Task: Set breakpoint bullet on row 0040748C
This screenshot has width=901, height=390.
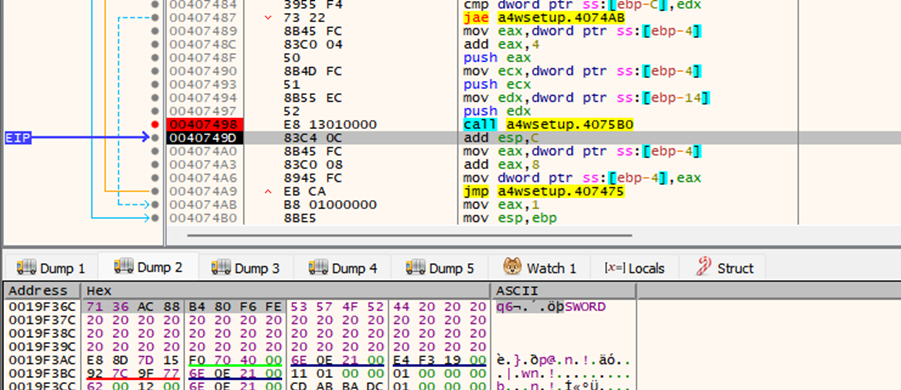Action: tap(155, 44)
